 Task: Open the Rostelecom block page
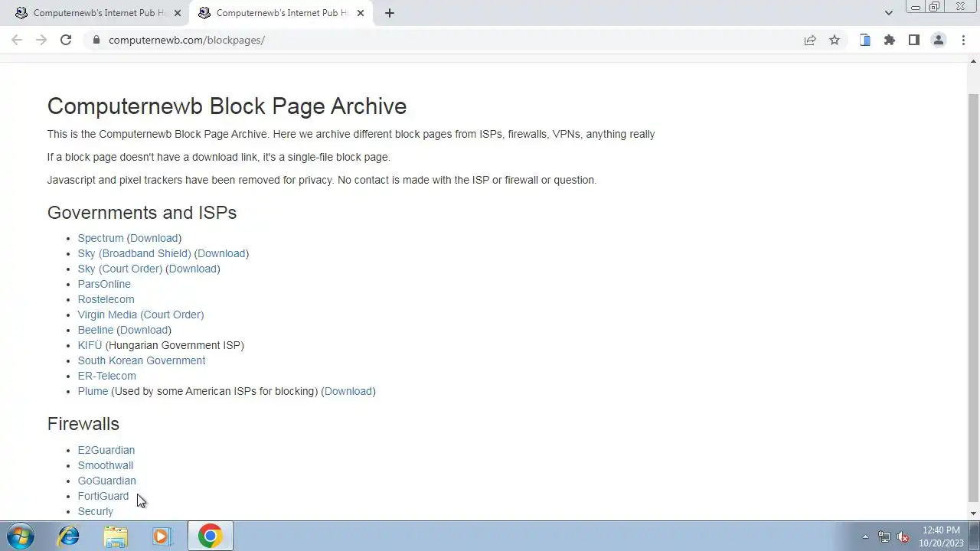106,299
